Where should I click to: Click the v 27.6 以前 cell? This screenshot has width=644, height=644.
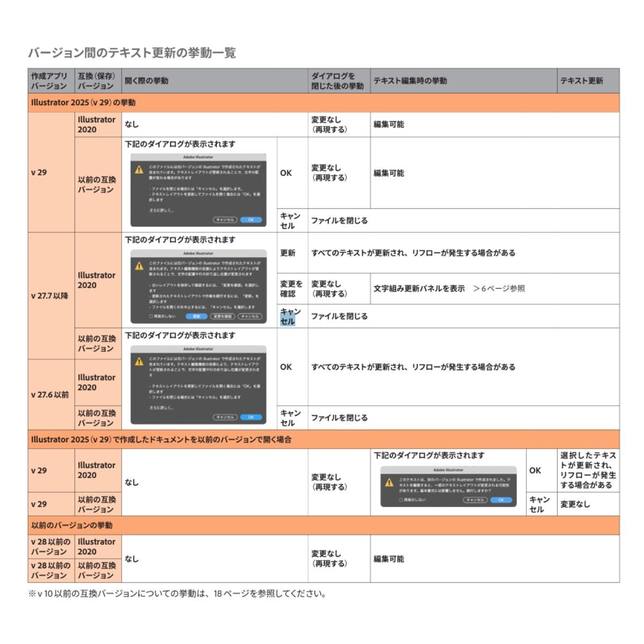pyautogui.click(x=51, y=394)
